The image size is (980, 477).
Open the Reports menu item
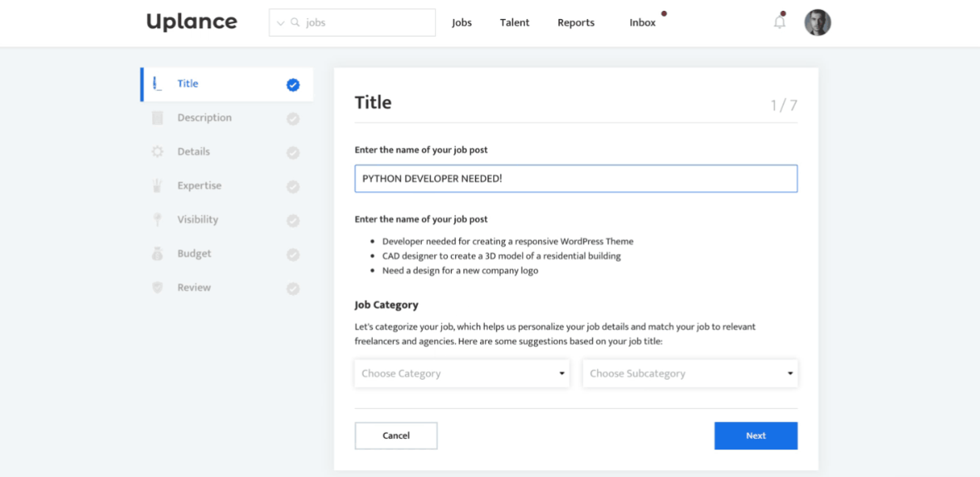[576, 22]
